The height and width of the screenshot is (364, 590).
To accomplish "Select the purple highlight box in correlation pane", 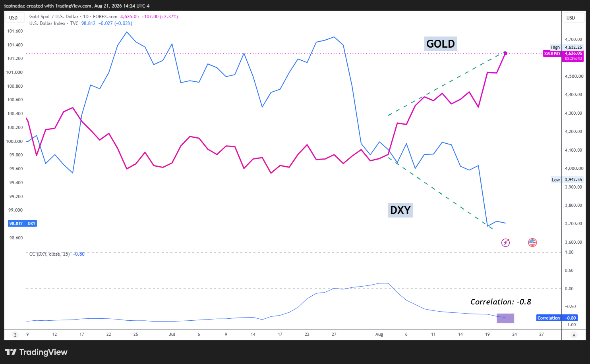I will point(506,318).
